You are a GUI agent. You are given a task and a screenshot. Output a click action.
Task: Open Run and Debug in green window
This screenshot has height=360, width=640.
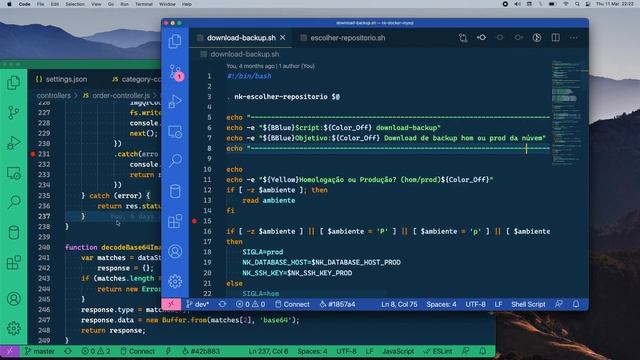coord(13,143)
